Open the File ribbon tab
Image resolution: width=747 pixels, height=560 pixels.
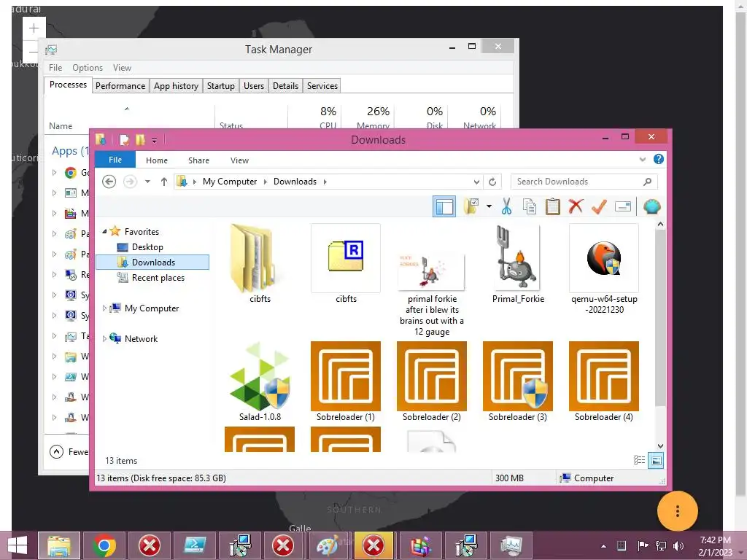pos(115,160)
